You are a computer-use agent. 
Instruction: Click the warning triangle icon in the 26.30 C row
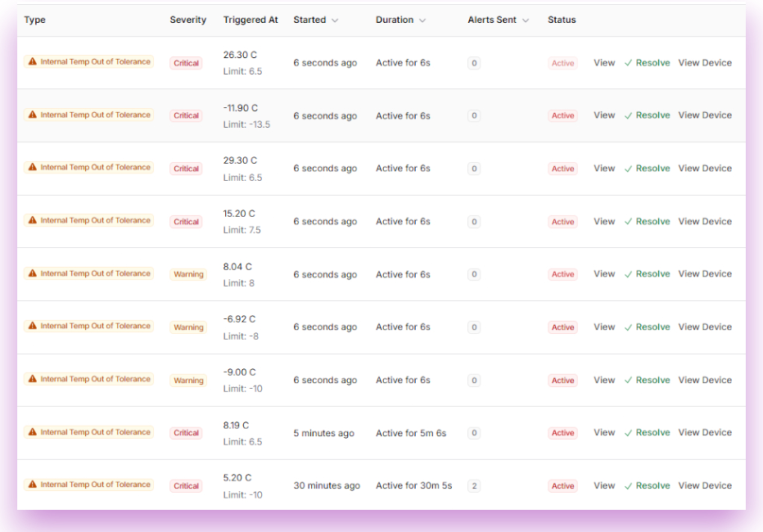(x=33, y=62)
